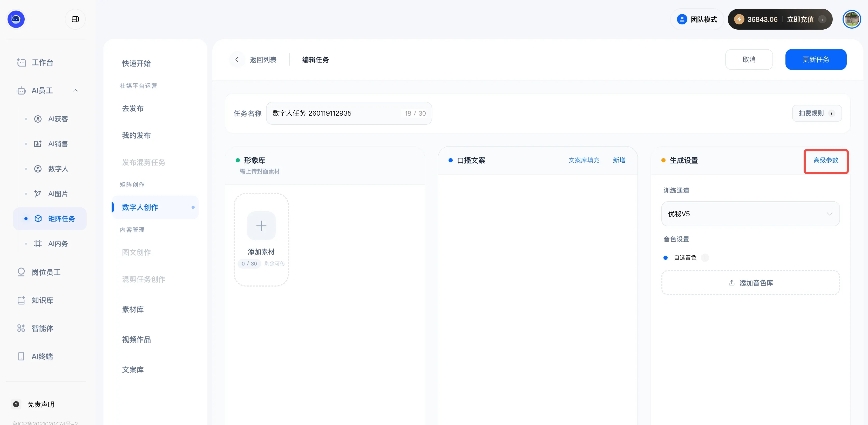Click the 更新任务 button
868x425 pixels.
[815, 60]
